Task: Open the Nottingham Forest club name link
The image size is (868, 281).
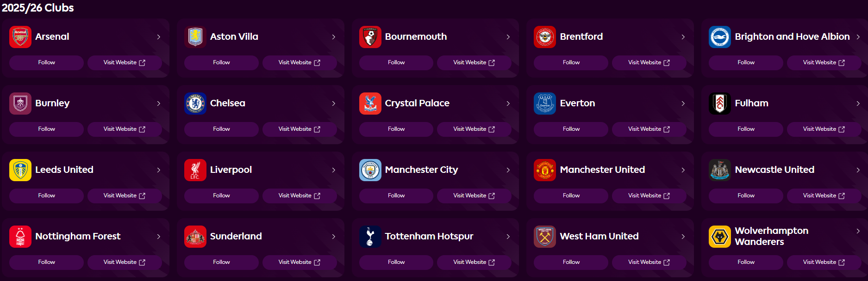Action: click(x=78, y=236)
